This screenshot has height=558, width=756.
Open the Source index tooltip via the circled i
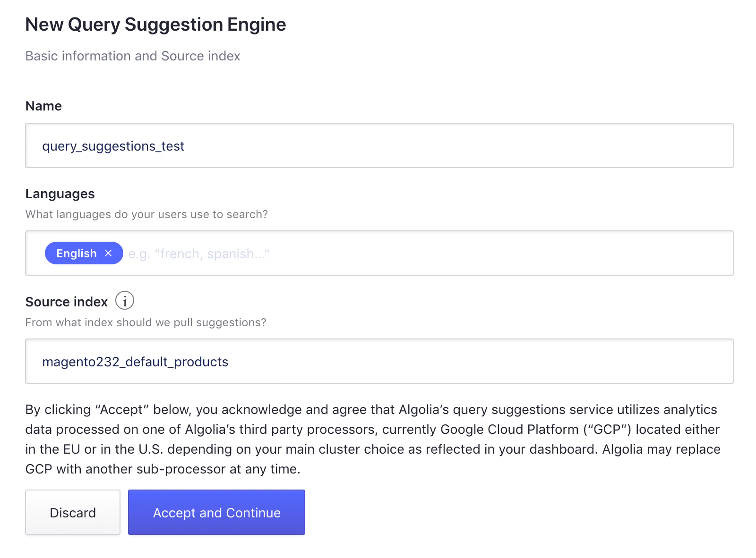click(124, 300)
